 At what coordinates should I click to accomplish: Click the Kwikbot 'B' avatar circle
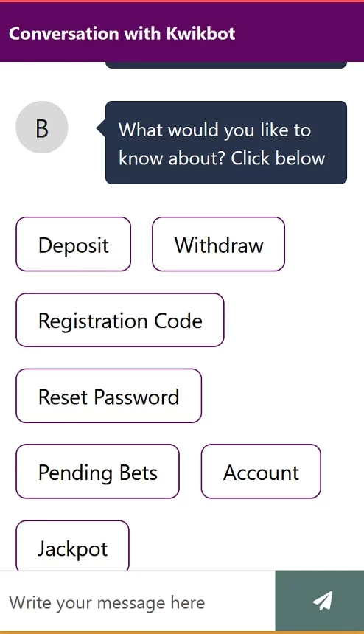[x=41, y=128]
